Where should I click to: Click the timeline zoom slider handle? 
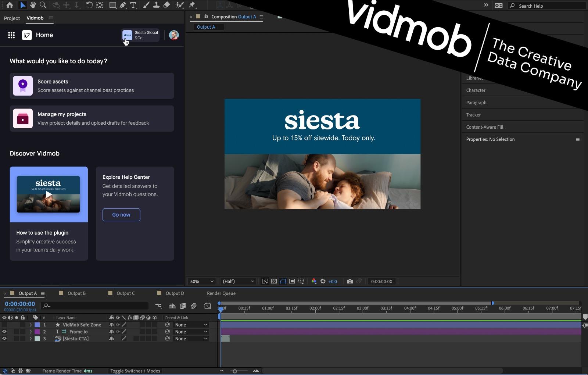[235, 371]
